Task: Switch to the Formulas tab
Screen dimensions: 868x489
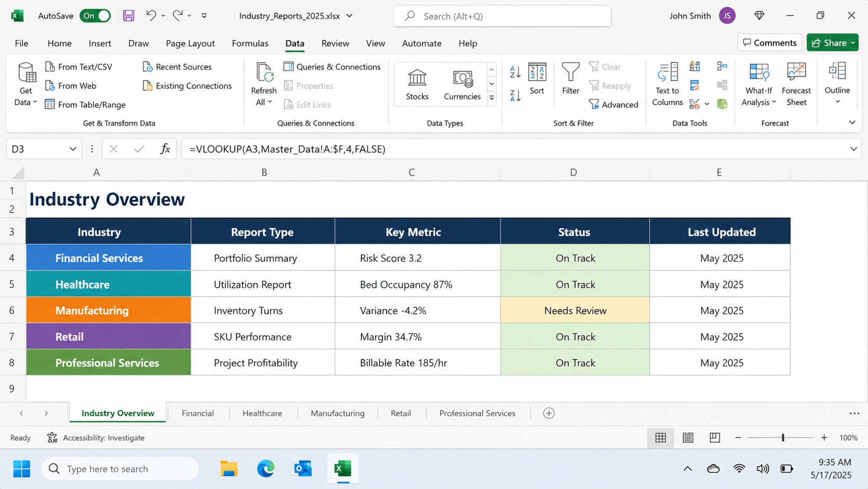Action: pos(250,43)
